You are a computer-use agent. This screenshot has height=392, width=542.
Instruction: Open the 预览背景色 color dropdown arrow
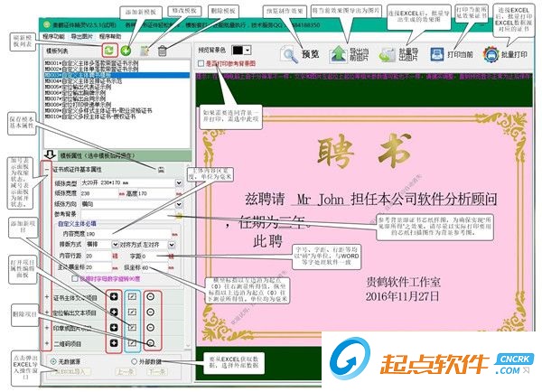pos(248,51)
